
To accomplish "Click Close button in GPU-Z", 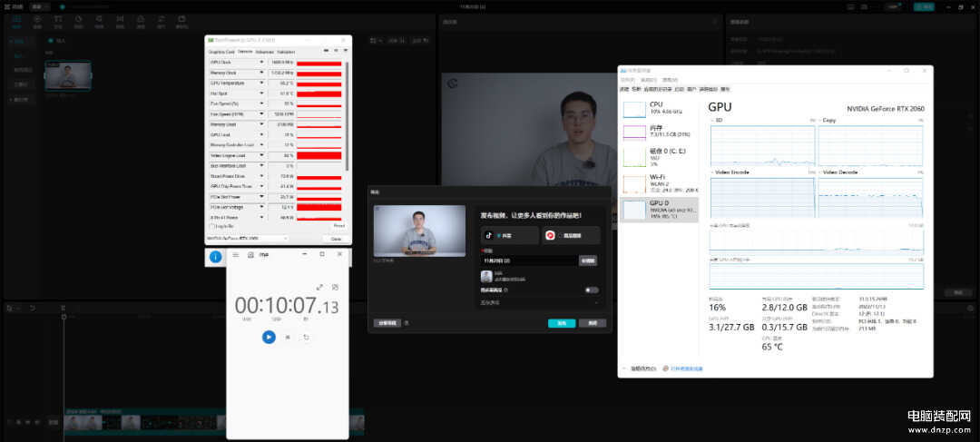I will (x=336, y=239).
